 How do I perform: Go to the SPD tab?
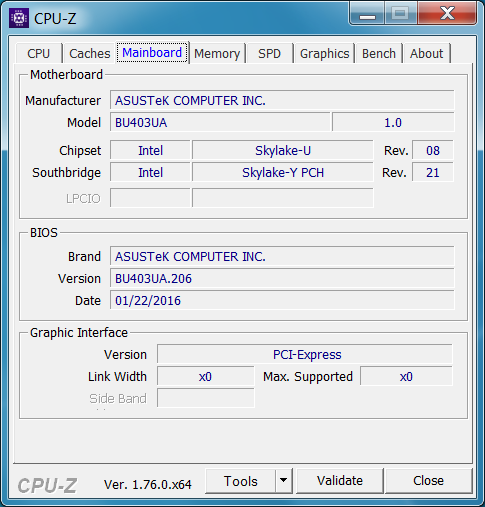269,53
